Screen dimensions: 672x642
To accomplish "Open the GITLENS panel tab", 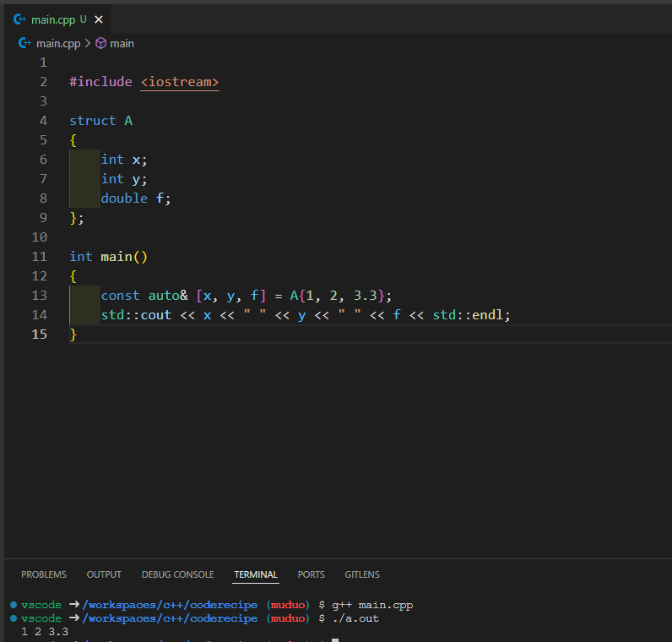I will click(x=362, y=574).
